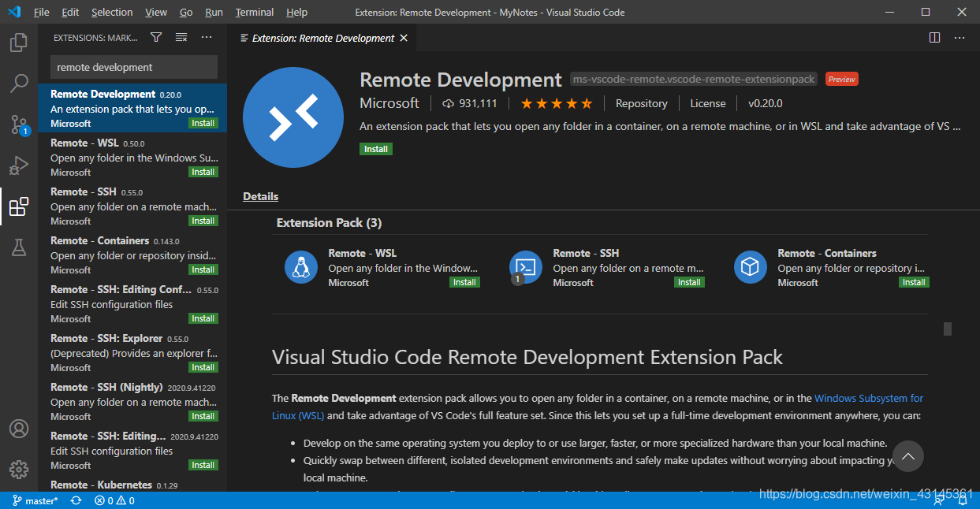This screenshot has height=509, width=980.
Task: Click the ms-vscode-remote.vscode-remote-extensionpack identifier
Action: tap(694, 80)
